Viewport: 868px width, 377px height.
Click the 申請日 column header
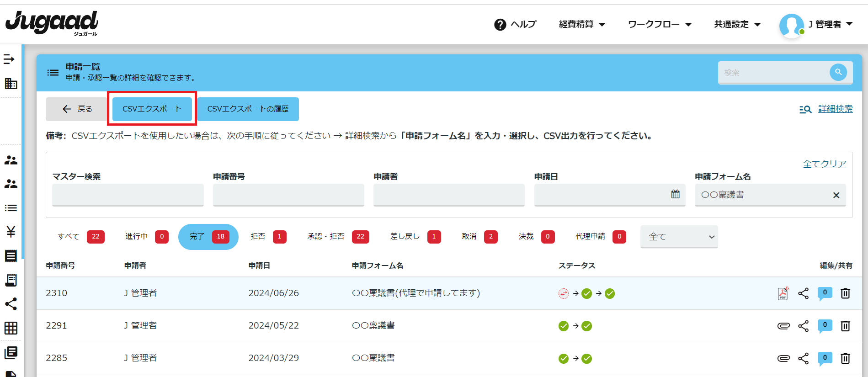(259, 265)
